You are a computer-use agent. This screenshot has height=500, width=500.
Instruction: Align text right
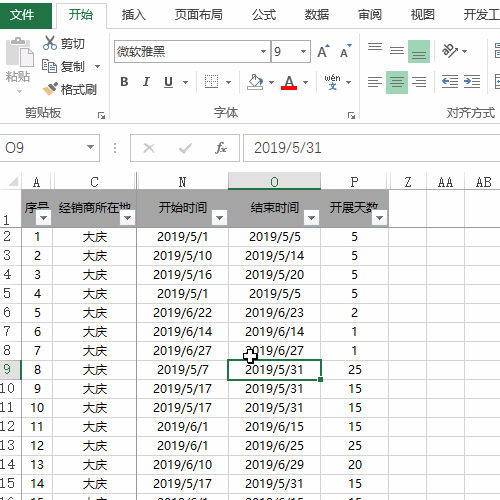click(419, 82)
